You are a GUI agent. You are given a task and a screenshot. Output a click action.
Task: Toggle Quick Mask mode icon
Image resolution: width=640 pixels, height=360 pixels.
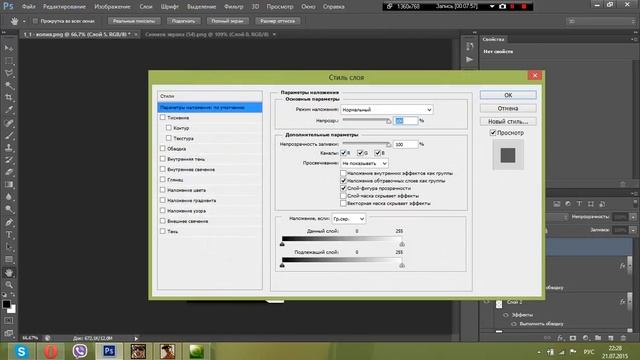[x=9, y=321]
